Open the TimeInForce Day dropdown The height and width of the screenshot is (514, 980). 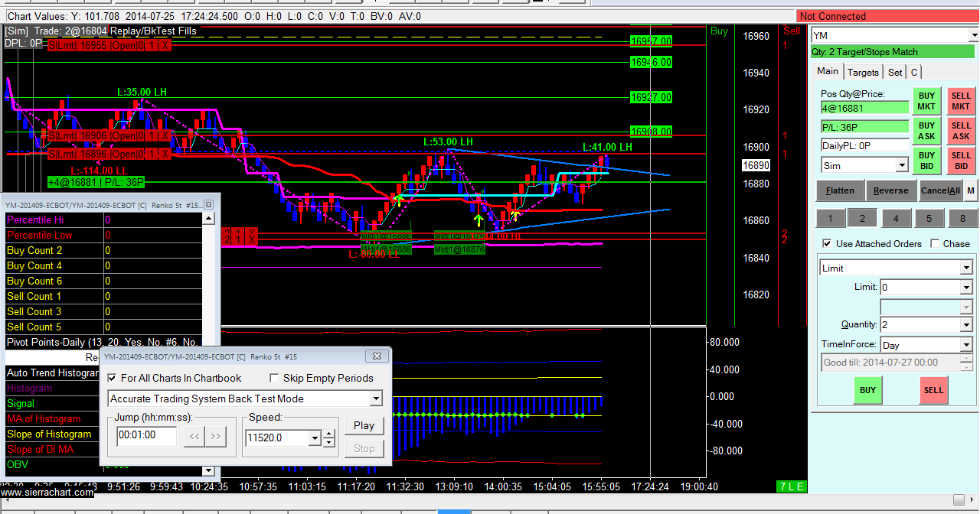pos(966,345)
